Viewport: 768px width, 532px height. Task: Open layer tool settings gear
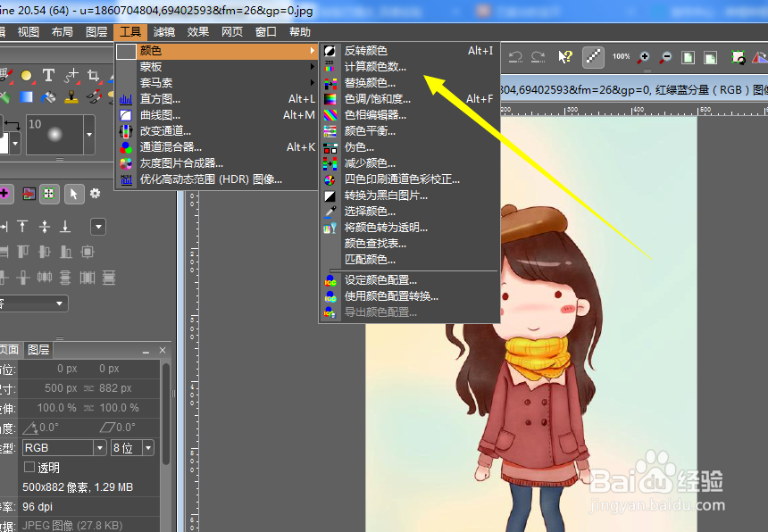(x=95, y=194)
